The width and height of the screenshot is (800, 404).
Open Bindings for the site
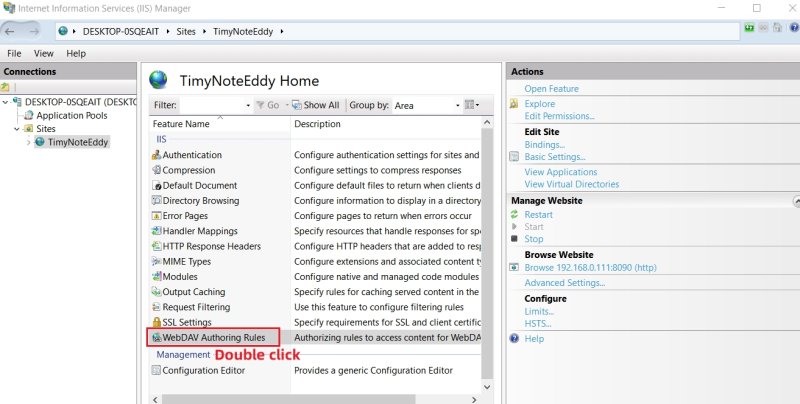coord(544,145)
